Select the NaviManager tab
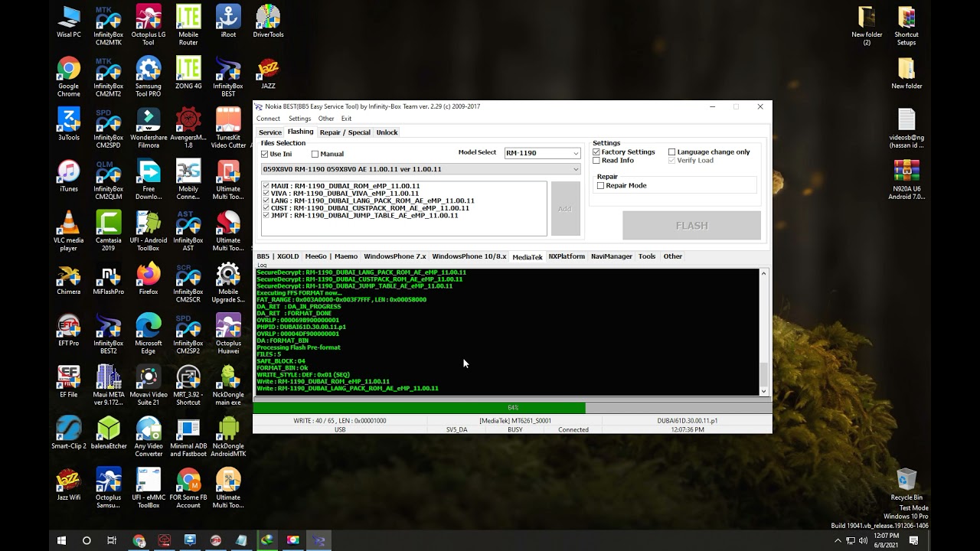 pos(612,256)
